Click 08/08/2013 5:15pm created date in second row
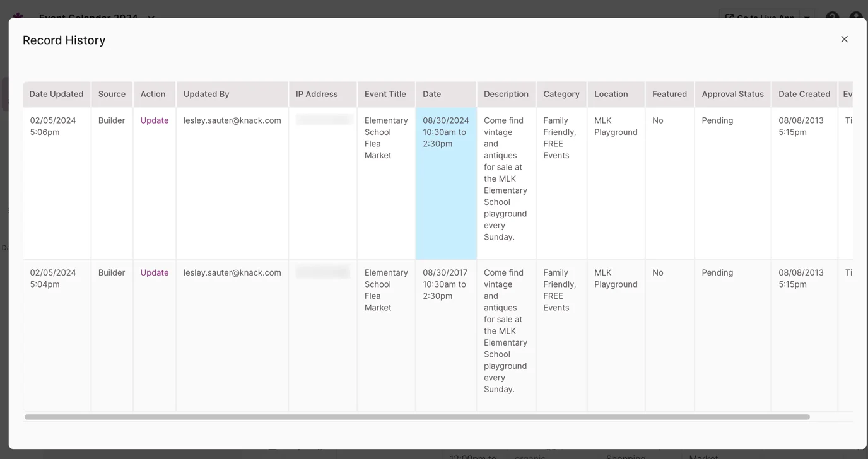Image resolution: width=868 pixels, height=459 pixels. point(801,279)
